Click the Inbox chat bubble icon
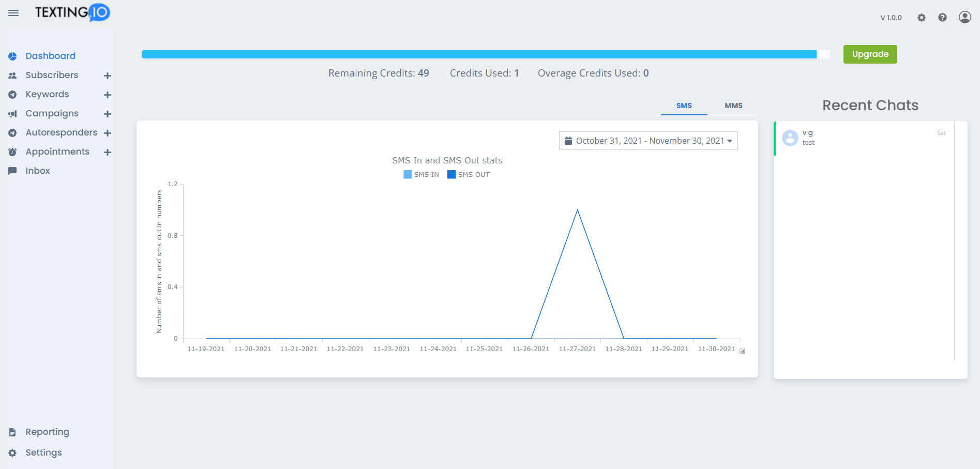980x469 pixels. pos(12,171)
